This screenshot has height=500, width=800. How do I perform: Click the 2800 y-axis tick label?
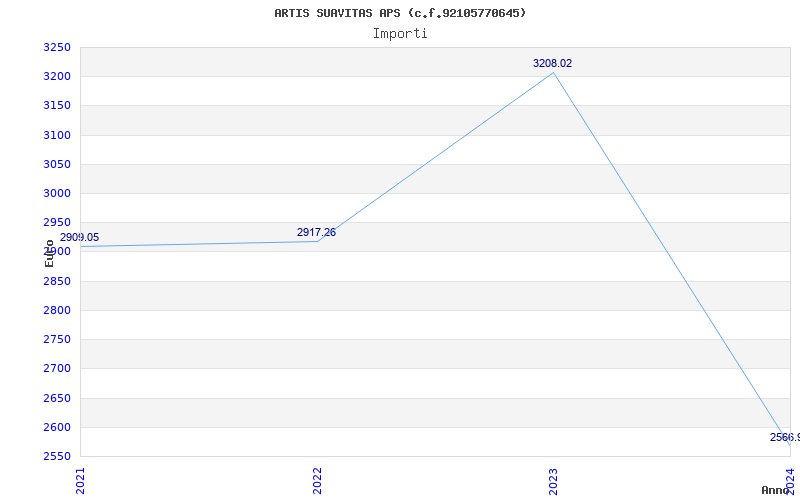coord(56,310)
